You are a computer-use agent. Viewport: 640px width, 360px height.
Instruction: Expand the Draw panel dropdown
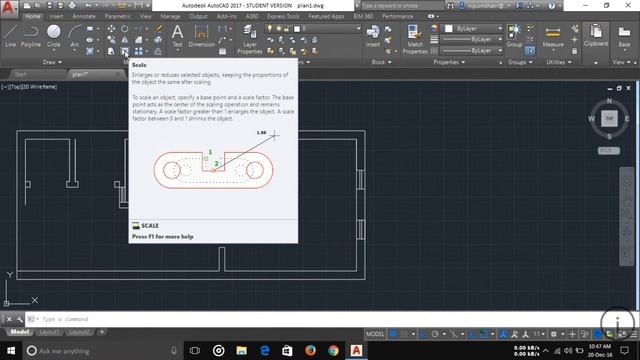[x=52, y=62]
